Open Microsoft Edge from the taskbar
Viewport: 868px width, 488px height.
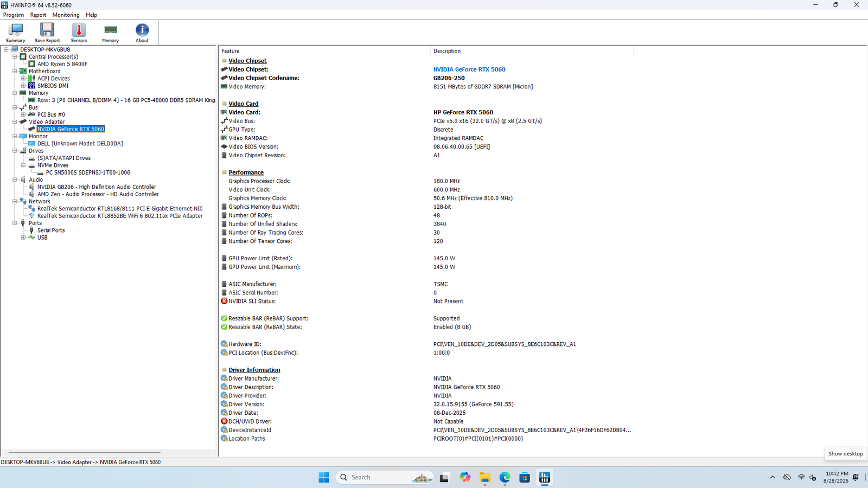click(505, 477)
